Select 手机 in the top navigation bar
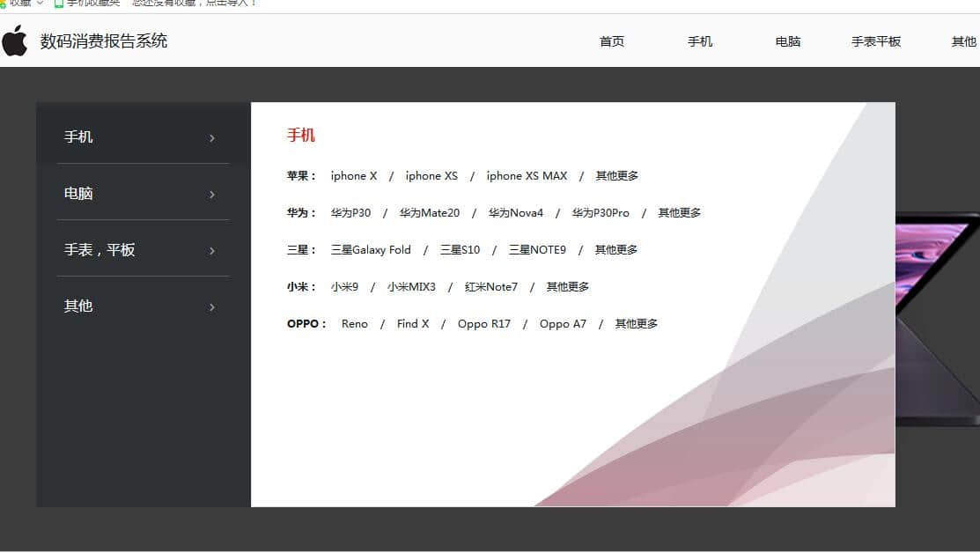This screenshot has height=553, width=980. [x=700, y=41]
